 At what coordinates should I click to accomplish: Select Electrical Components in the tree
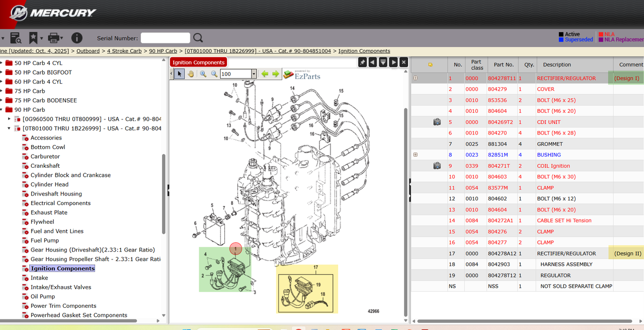click(60, 203)
